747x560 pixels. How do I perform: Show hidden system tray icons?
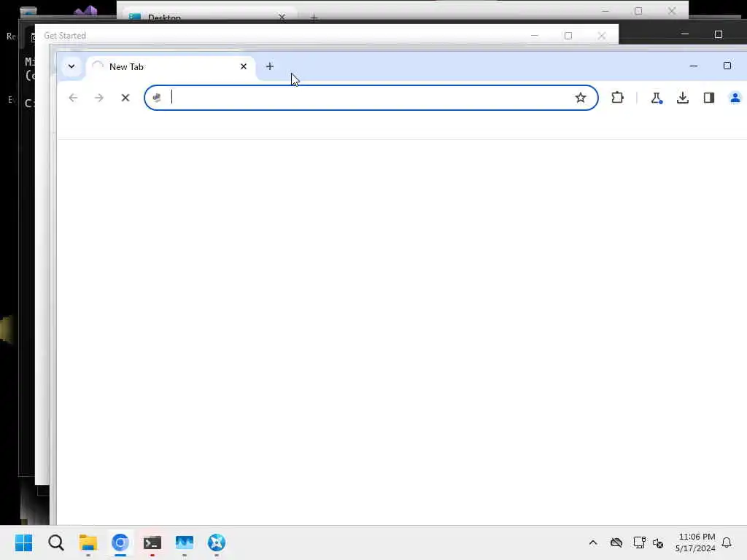click(x=593, y=542)
